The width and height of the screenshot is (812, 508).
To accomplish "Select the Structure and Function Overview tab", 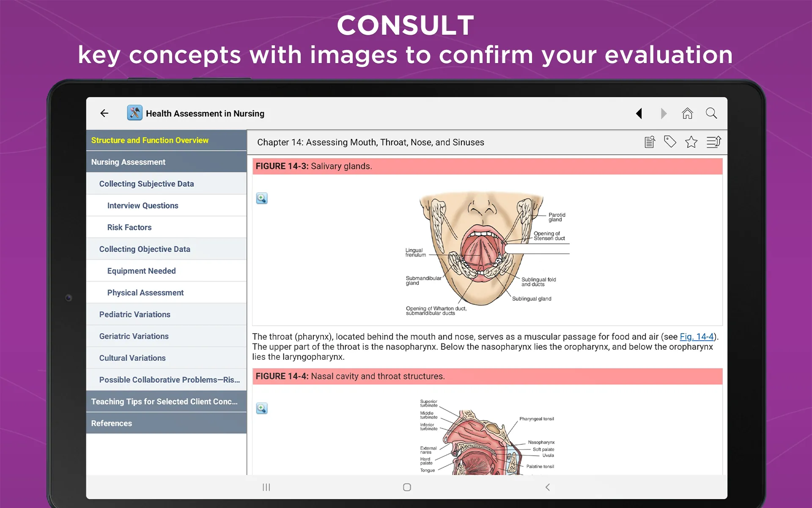I will point(167,140).
